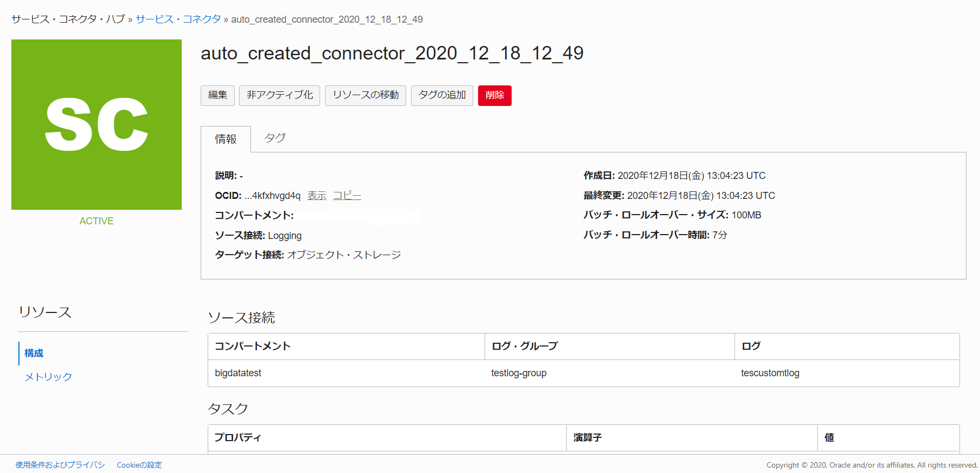Click the 演算子 column header
This screenshot has height=473, width=980.
coord(692,438)
